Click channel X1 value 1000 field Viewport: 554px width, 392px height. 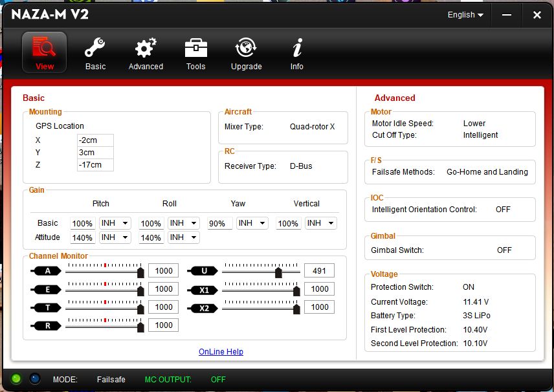click(319, 289)
